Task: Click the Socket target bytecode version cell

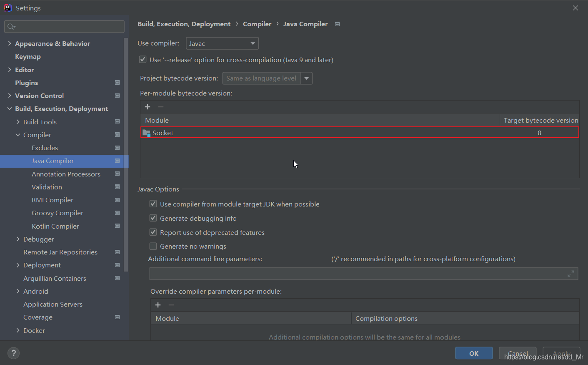Action: [x=539, y=133]
